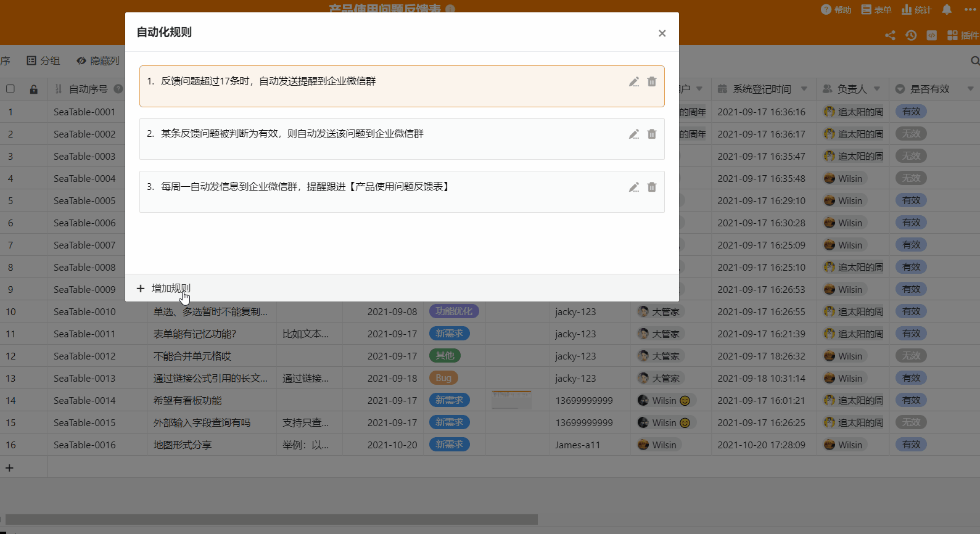Delete rule 2 using its trash icon
Image resolution: width=980 pixels, height=534 pixels.
click(652, 134)
